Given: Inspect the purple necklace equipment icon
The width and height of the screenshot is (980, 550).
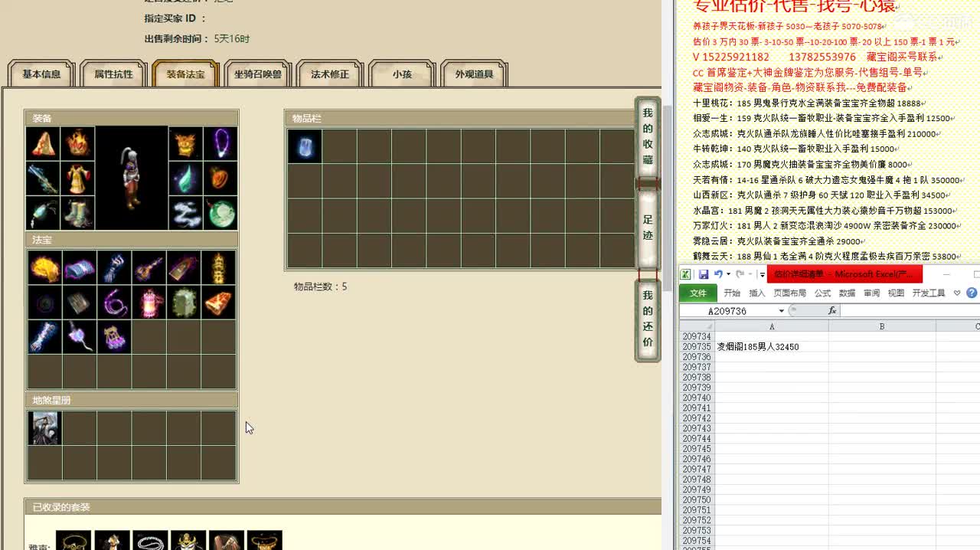Looking at the screenshot, I should point(220,143).
